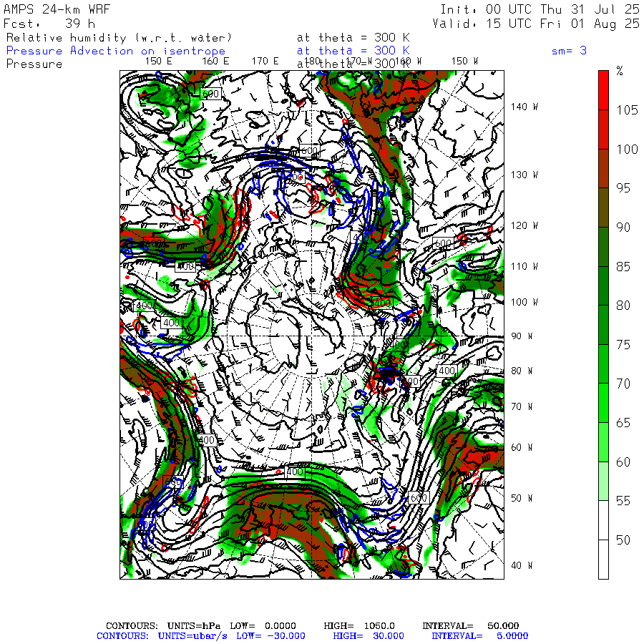Image resolution: width=644 pixels, height=644 pixels.
Task: Click the brown colorbar segment between 95 and 100
Action: [603, 168]
